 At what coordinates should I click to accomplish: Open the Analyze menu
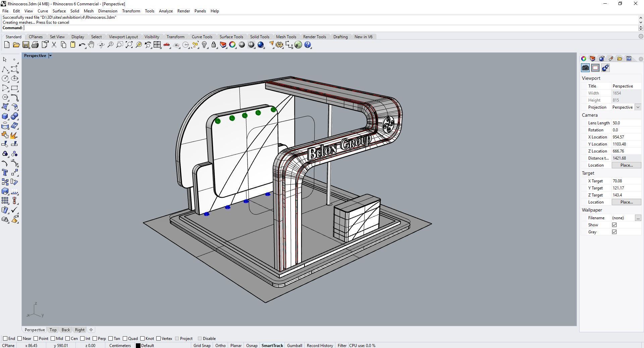pos(166,11)
